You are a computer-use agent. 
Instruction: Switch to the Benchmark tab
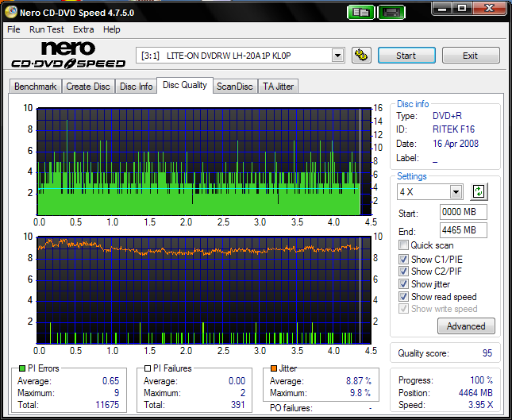(x=35, y=87)
